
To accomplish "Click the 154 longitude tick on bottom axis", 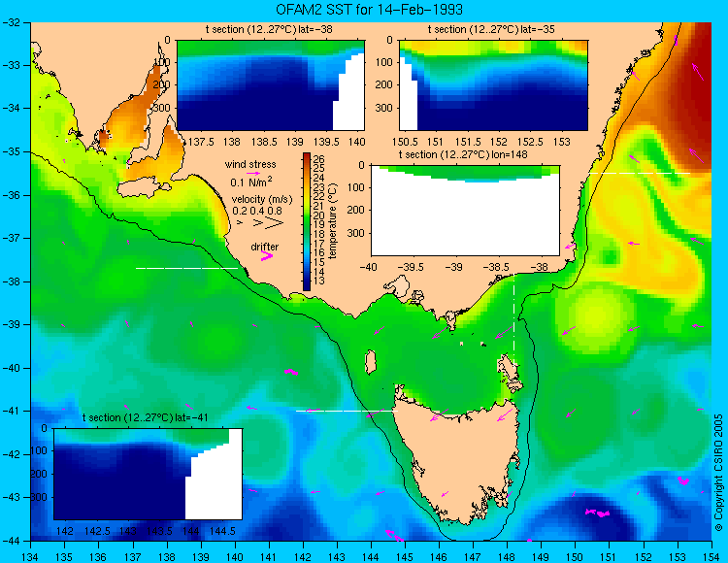I will (711, 556).
